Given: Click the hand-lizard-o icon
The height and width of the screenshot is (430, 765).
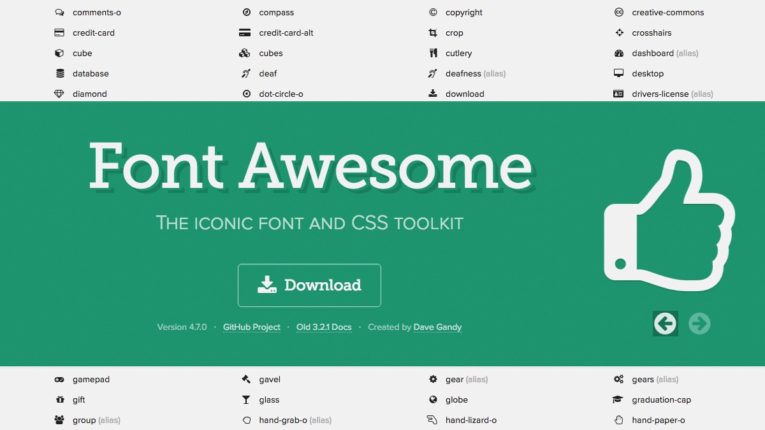Looking at the screenshot, I should click(x=432, y=420).
